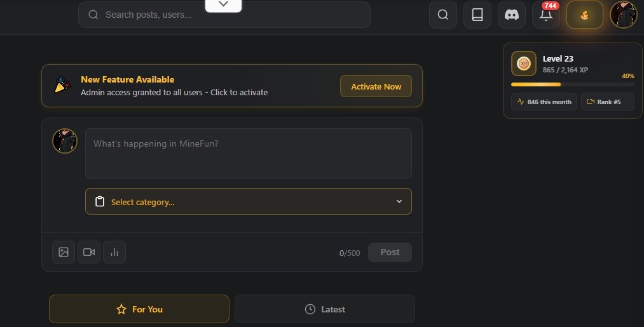Open the Discord link icon
The image size is (644, 327).
512,15
